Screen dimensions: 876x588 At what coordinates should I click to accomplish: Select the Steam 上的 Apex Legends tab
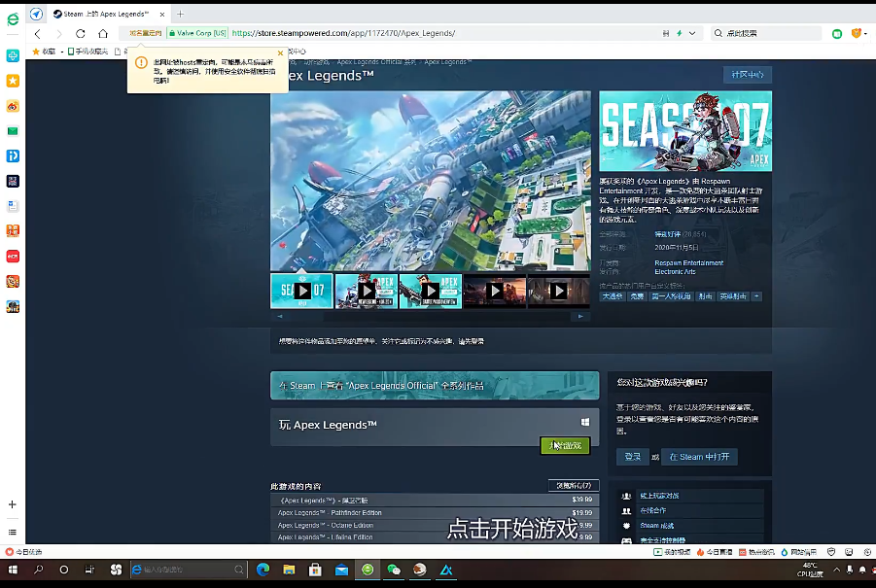pos(106,14)
